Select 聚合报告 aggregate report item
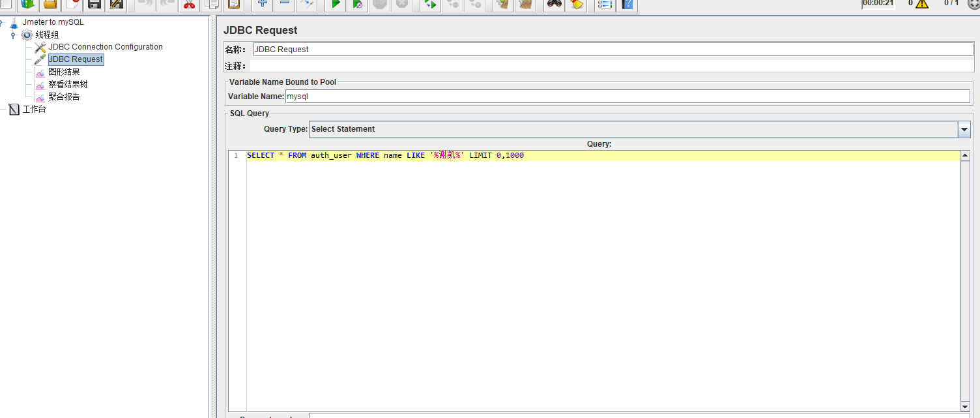980x418 pixels. [x=64, y=97]
